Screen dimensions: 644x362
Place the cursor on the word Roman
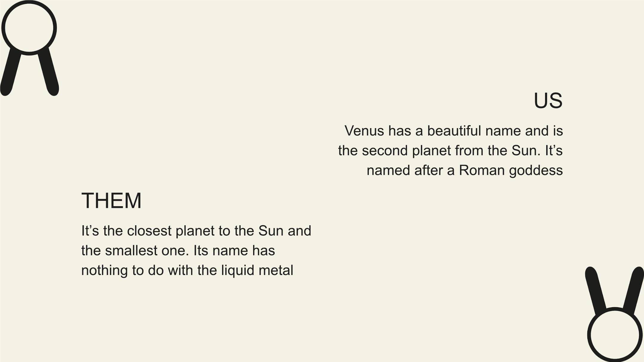(x=482, y=170)
